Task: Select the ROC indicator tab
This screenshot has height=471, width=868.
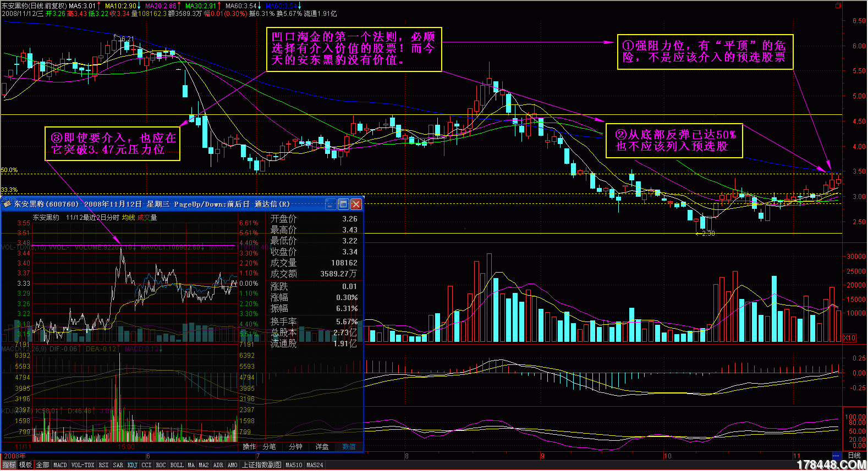Action: 161,465
